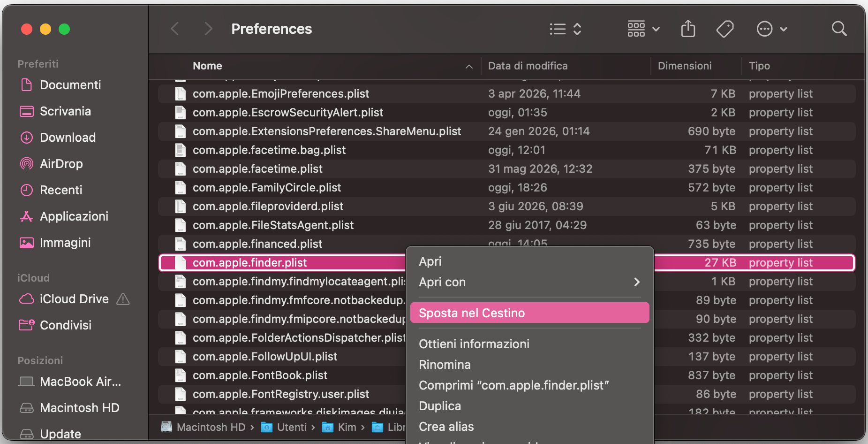The width and height of the screenshot is (868, 444).
Task: Click the 28 giu 2017, 04:29 date
Action: (537, 225)
